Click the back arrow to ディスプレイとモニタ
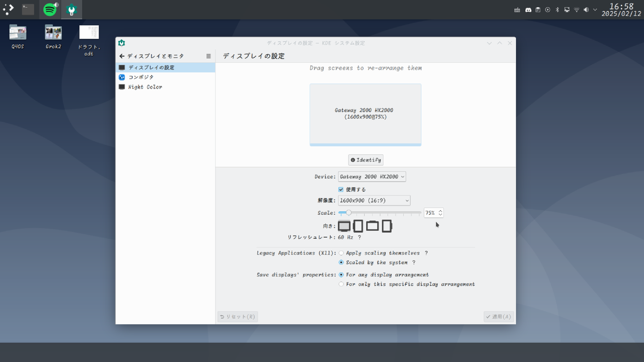 pos(121,56)
